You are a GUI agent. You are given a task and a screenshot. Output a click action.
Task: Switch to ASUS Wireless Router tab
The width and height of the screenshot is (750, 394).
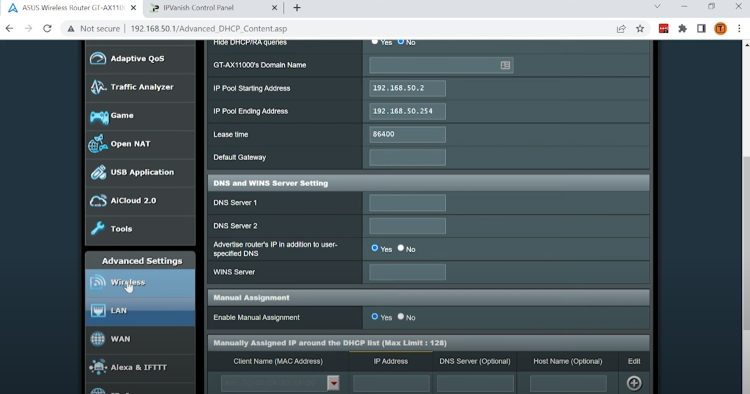click(x=72, y=8)
